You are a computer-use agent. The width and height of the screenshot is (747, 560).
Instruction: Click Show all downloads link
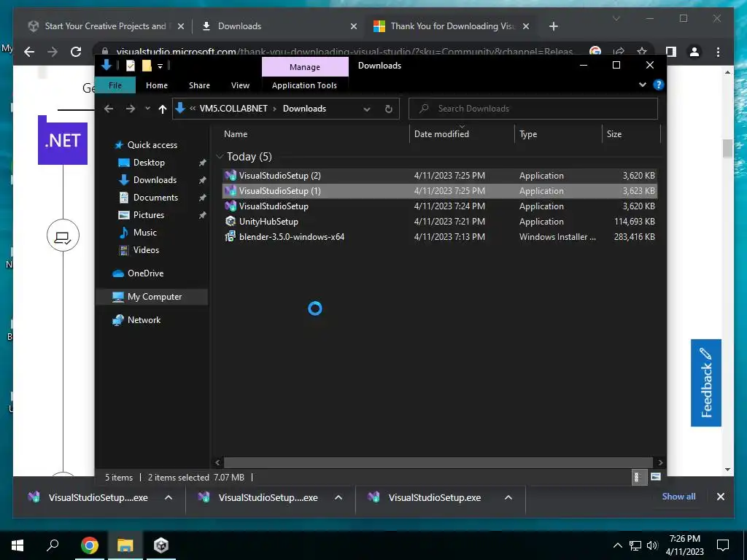pyautogui.click(x=678, y=496)
